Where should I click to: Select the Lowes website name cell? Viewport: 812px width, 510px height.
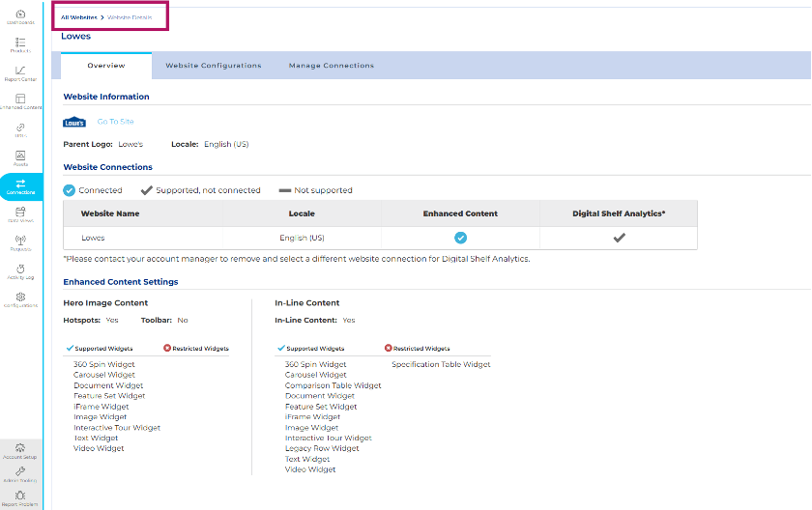tap(93, 238)
